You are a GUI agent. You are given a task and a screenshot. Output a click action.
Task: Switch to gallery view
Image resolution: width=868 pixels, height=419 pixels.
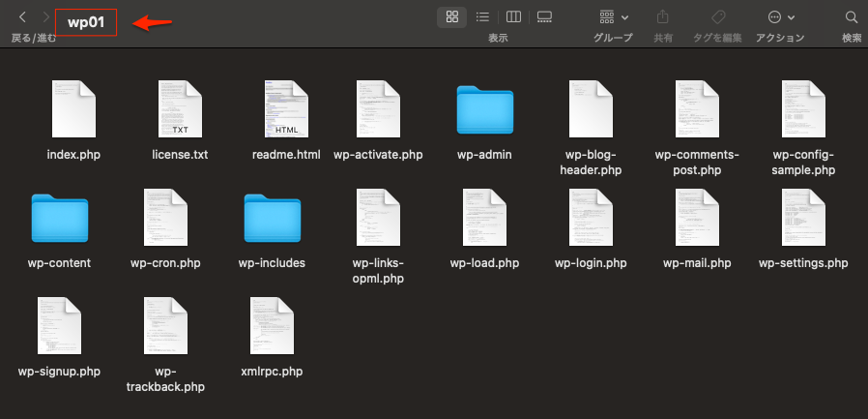(x=544, y=17)
